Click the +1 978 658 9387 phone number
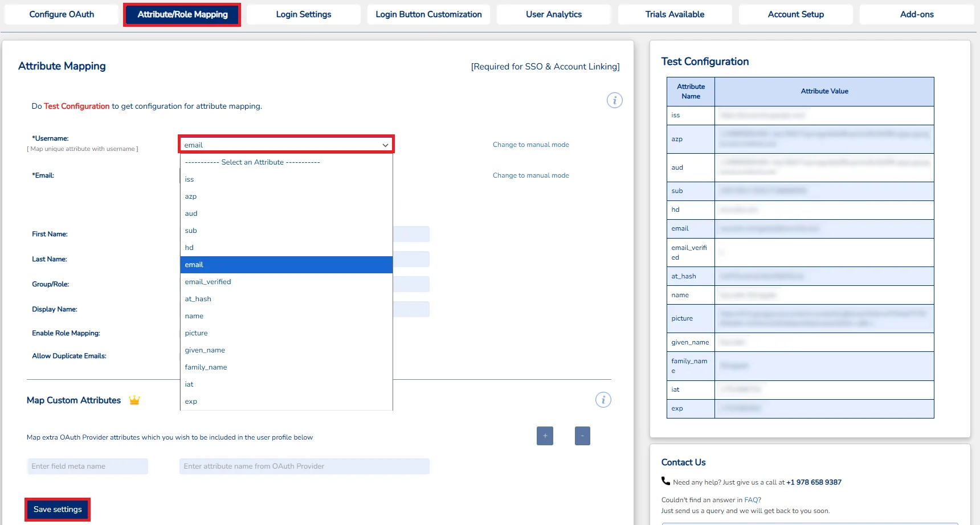 tap(814, 482)
